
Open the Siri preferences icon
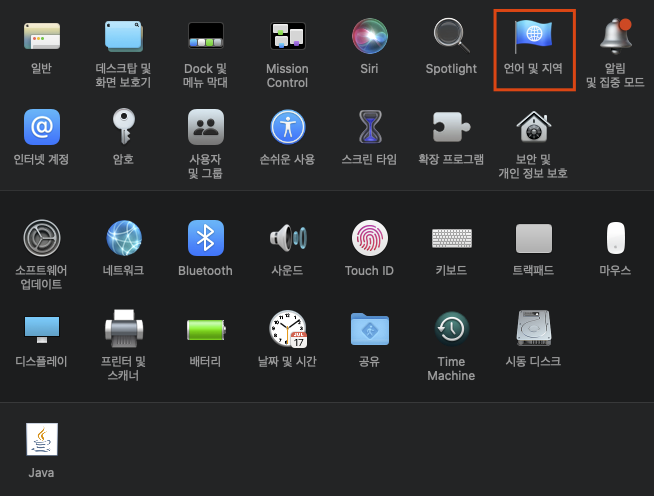370,36
